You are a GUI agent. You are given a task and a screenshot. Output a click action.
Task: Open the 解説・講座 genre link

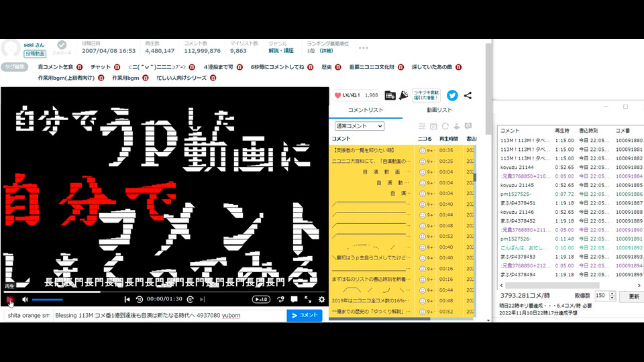281,51
